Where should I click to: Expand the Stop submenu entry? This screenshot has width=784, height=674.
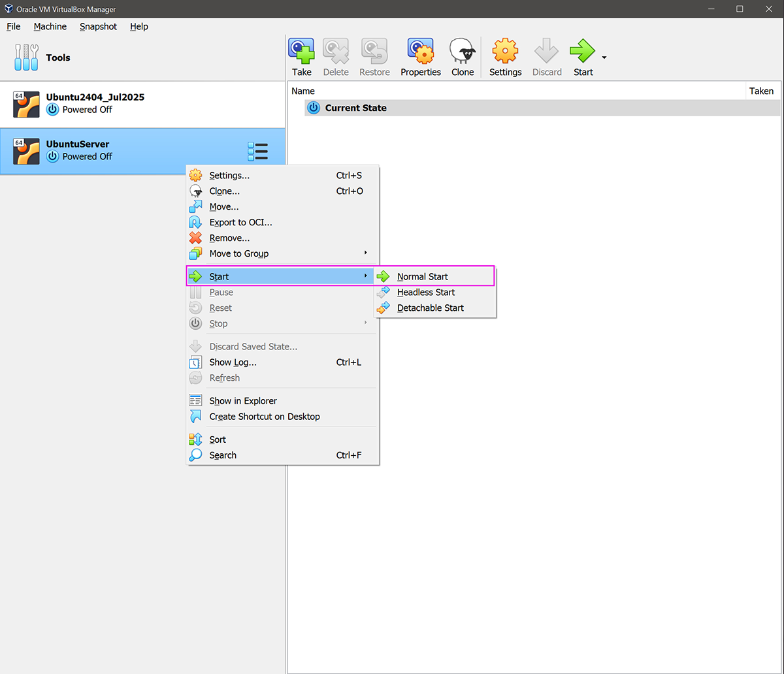(282, 324)
